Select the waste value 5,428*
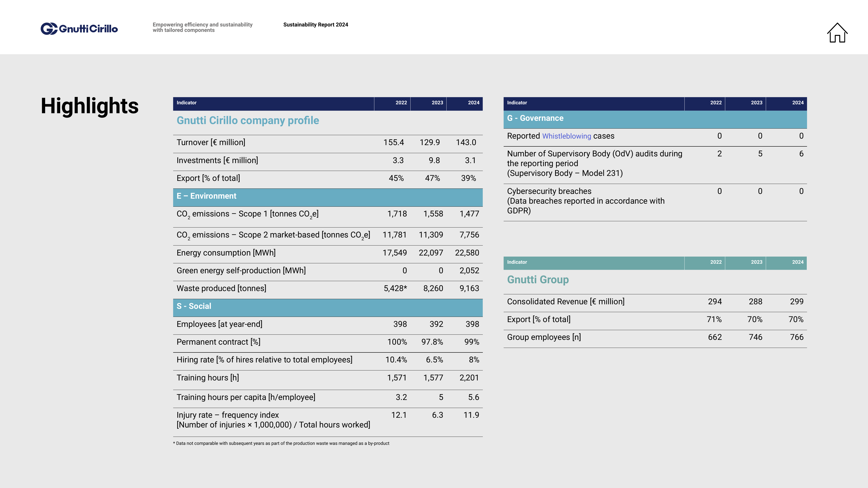The image size is (868, 488). (x=395, y=289)
